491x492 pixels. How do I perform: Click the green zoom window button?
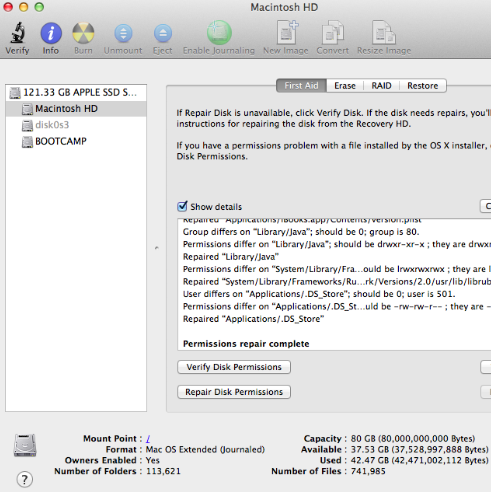(x=39, y=7)
